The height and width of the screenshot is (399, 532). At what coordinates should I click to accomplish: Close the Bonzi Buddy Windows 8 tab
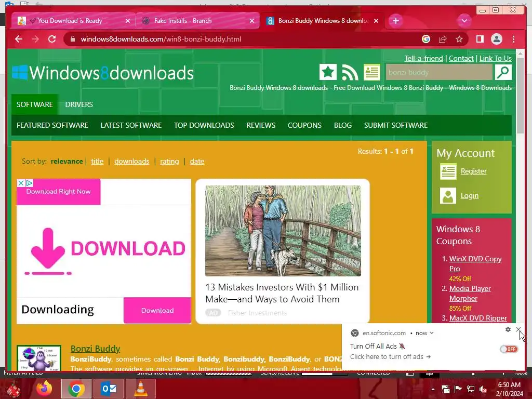(x=376, y=21)
